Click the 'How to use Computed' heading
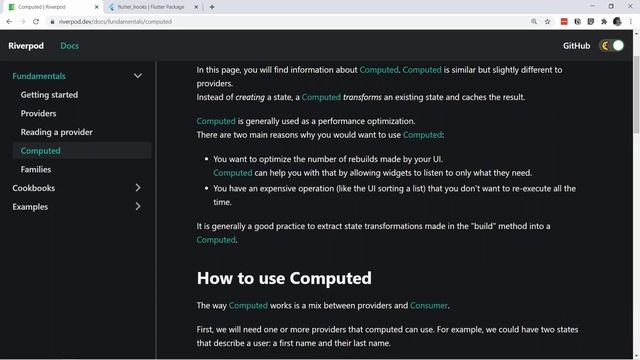 284,278
